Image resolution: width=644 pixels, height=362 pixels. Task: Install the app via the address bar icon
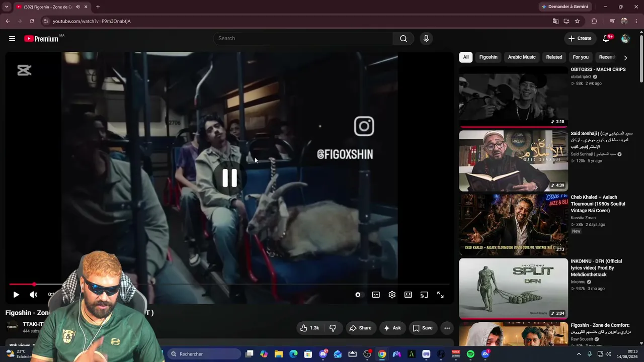coord(567,21)
